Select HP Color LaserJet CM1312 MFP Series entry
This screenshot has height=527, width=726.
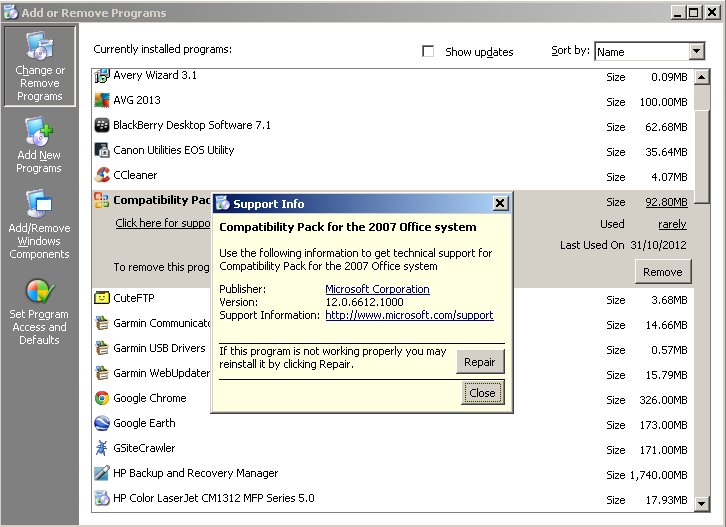pyautogui.click(x=214, y=498)
